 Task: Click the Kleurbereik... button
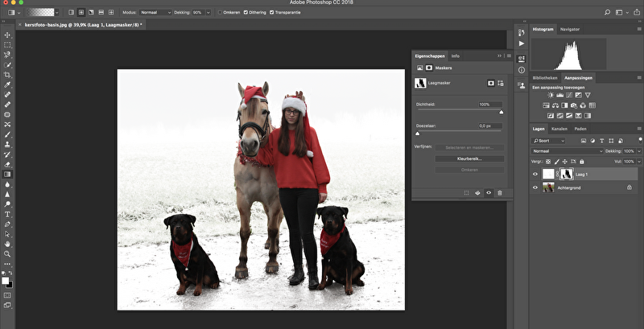(x=469, y=158)
